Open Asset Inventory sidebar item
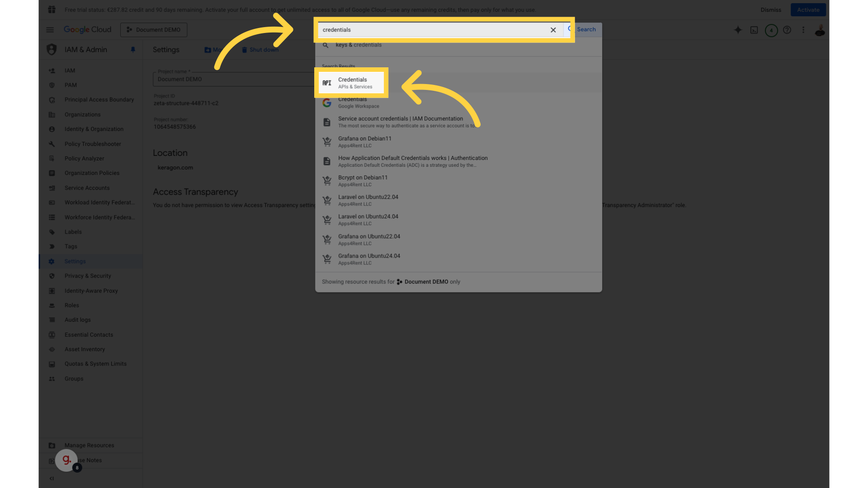The image size is (868, 488). click(90, 349)
